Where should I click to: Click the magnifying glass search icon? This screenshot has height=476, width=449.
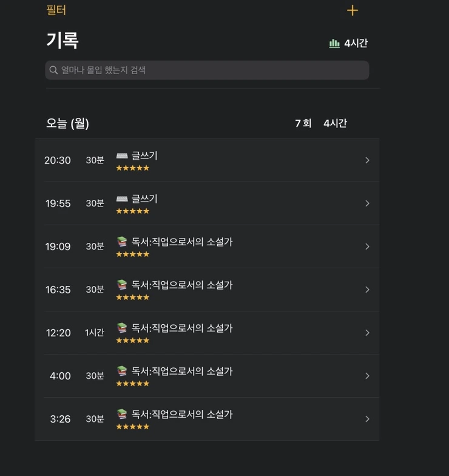(x=54, y=70)
